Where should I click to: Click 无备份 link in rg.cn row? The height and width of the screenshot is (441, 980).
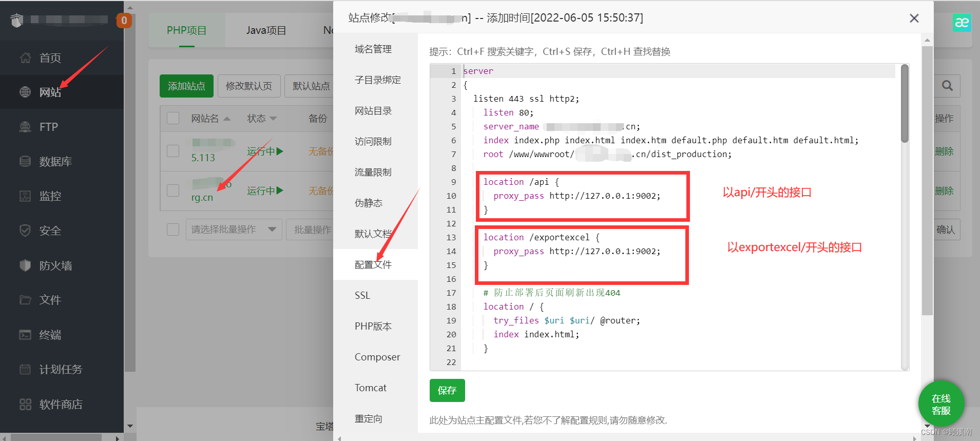click(x=321, y=191)
